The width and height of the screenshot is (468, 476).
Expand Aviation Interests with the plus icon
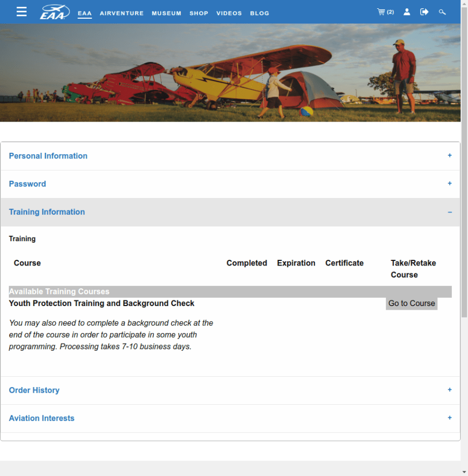click(x=450, y=418)
